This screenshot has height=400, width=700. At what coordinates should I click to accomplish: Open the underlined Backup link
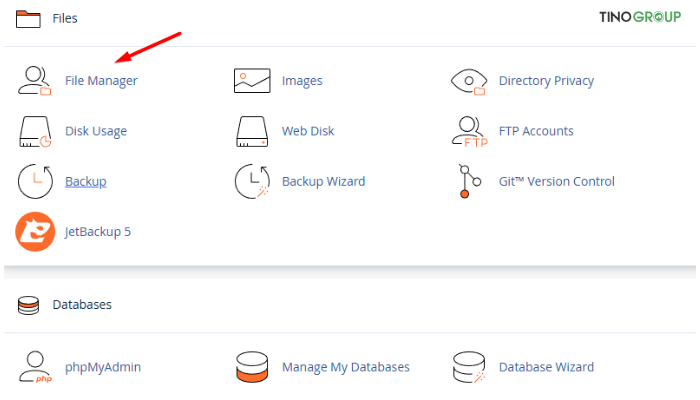click(86, 182)
